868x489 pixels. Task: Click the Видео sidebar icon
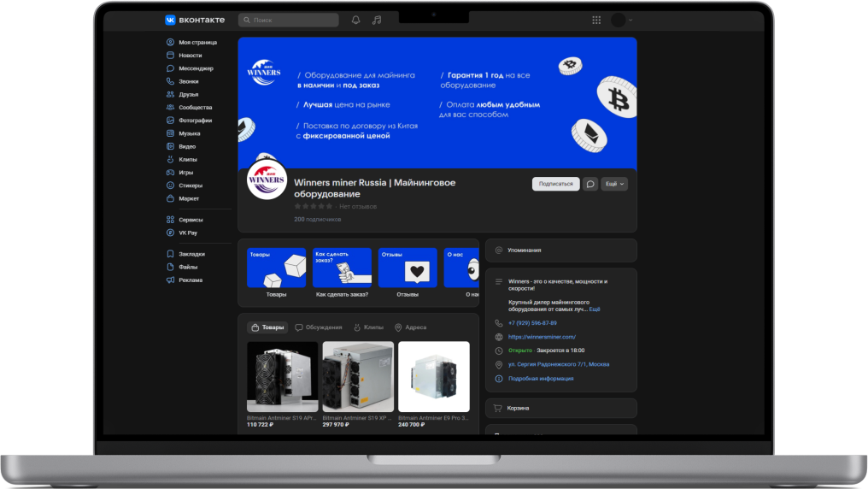[x=170, y=146]
